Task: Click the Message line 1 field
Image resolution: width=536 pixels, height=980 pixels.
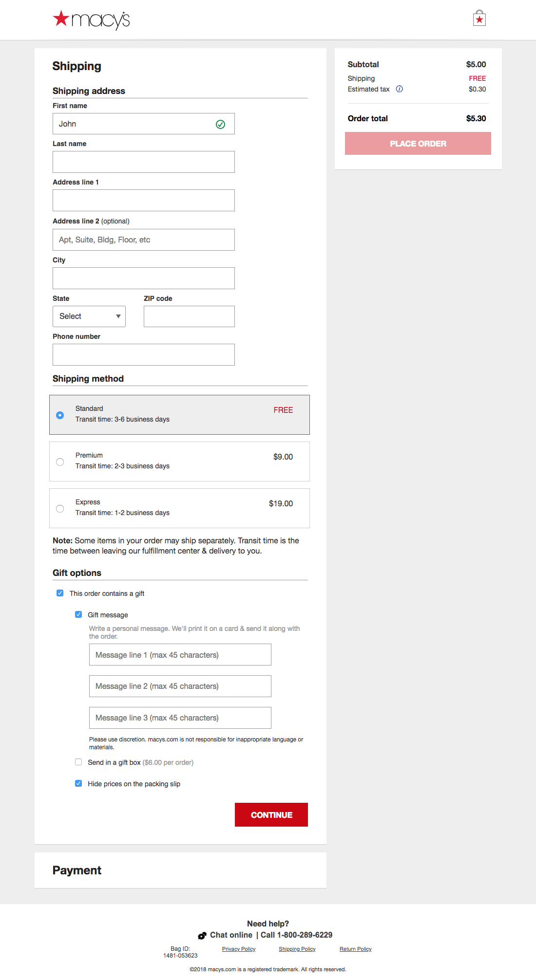Action: [180, 655]
